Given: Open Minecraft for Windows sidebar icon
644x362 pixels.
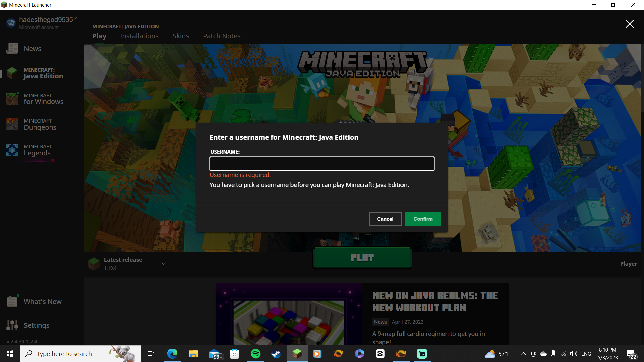Looking at the screenshot, I should pos(12,99).
